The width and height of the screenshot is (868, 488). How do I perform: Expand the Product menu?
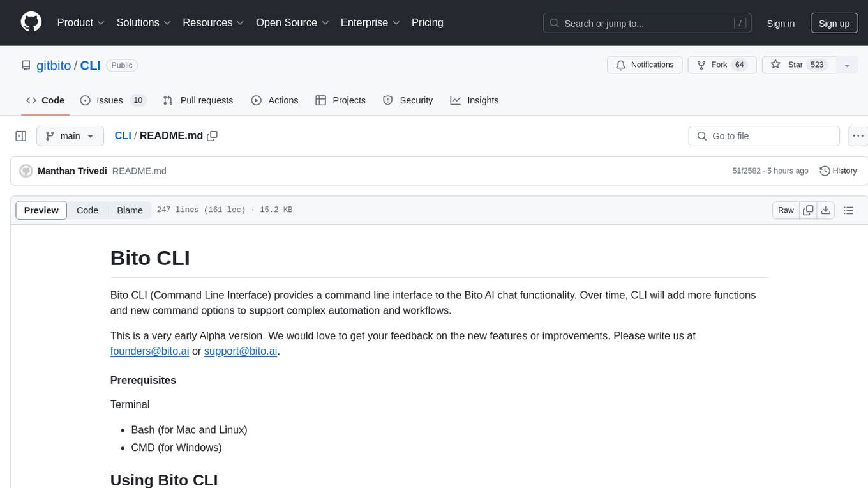point(81,22)
